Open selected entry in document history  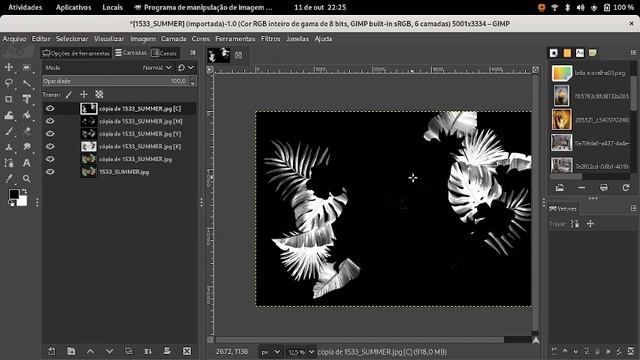pyautogui.click(x=560, y=188)
